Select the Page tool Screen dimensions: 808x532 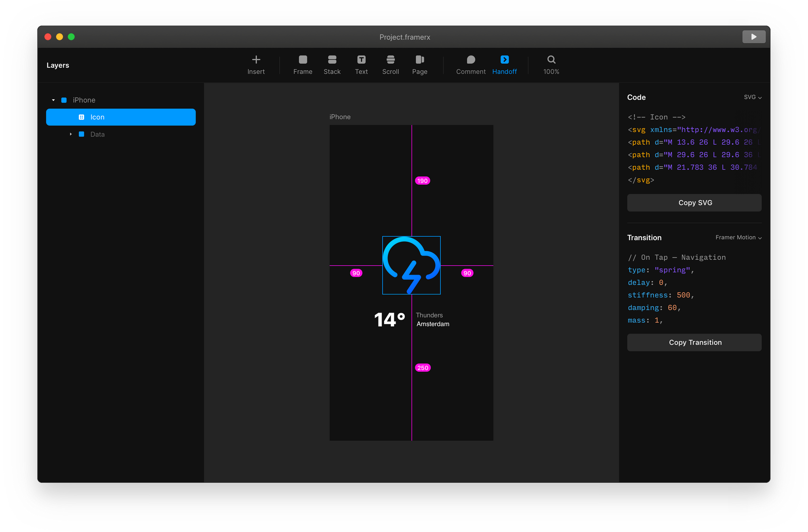click(x=419, y=60)
